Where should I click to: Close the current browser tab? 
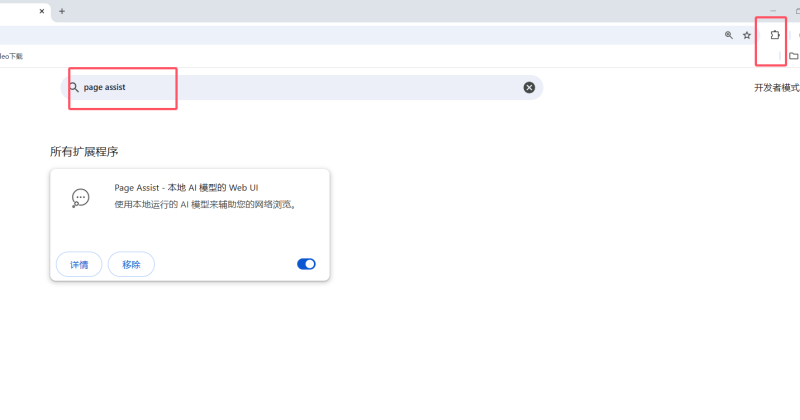click(x=40, y=11)
